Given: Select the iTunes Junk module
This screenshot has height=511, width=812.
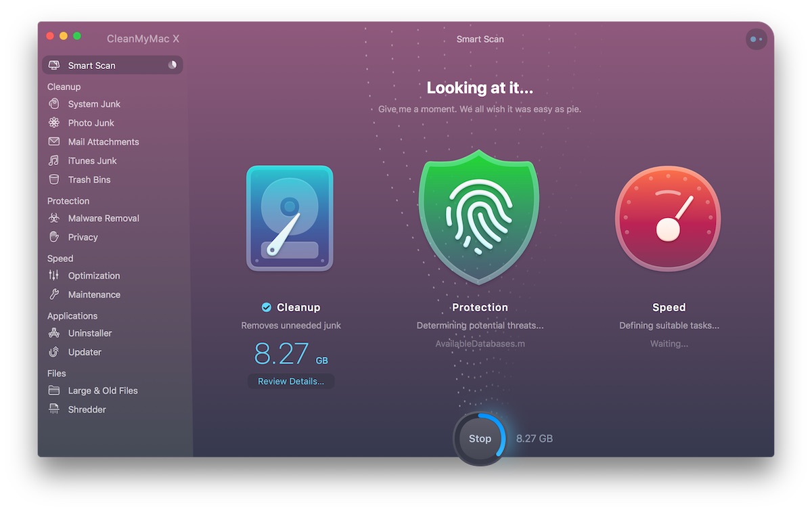Looking at the screenshot, I should coord(92,160).
